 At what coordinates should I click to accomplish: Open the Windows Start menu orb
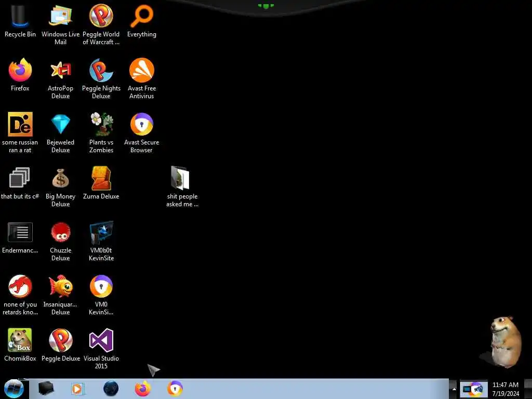14,389
